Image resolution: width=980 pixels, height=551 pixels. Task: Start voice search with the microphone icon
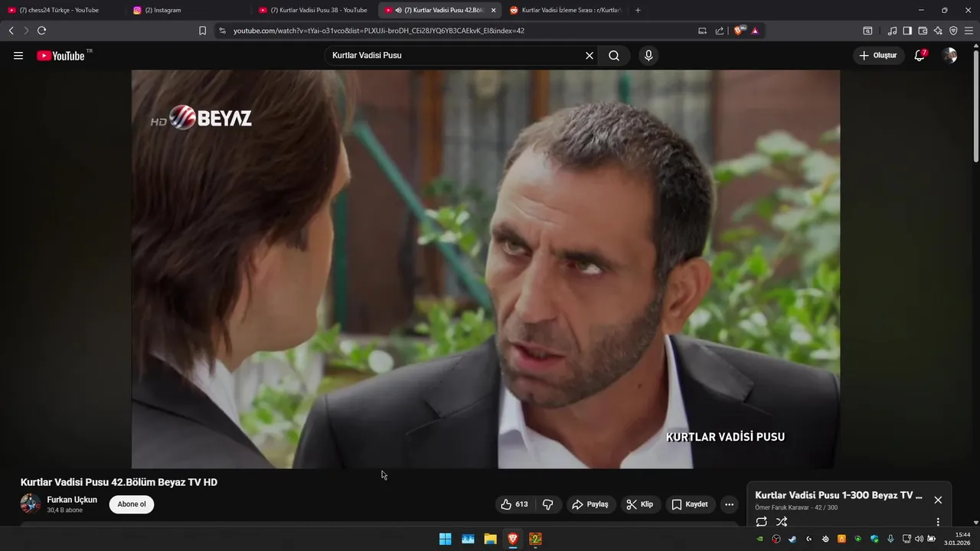648,56
